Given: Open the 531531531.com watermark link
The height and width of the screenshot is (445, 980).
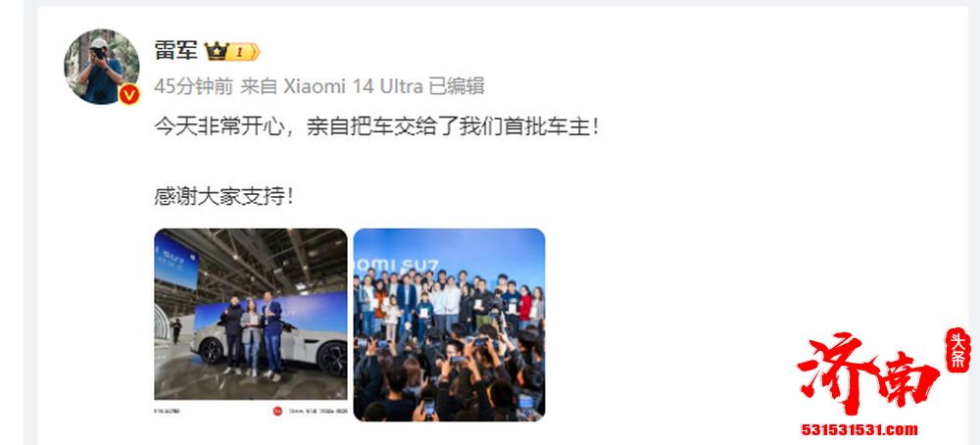Looking at the screenshot, I should point(859,429).
